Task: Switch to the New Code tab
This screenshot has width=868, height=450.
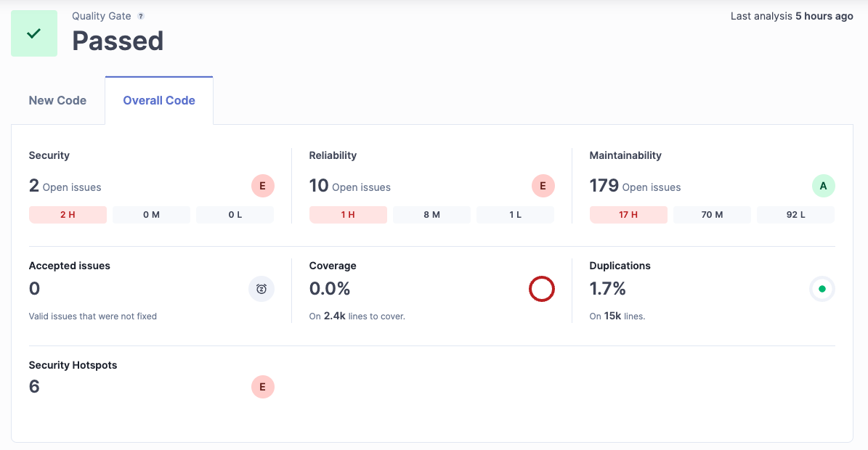Action: pos(57,101)
